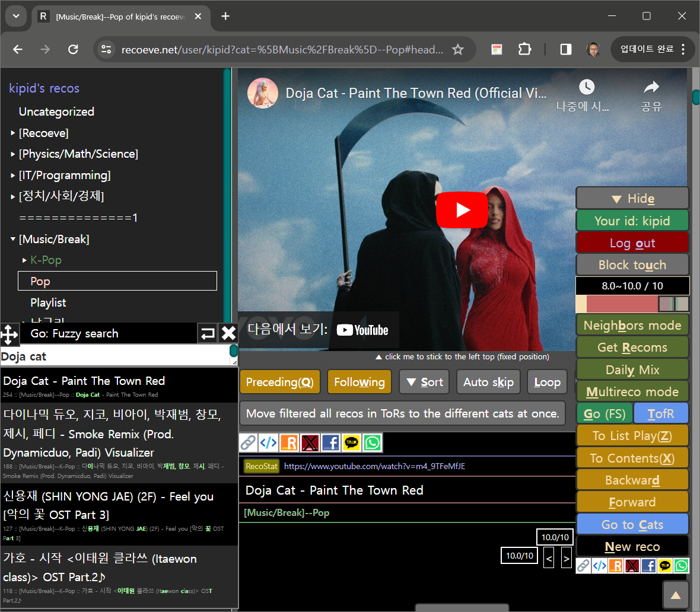Select the Uncategorized category
Screen dimensions: 700x612
(x=56, y=111)
